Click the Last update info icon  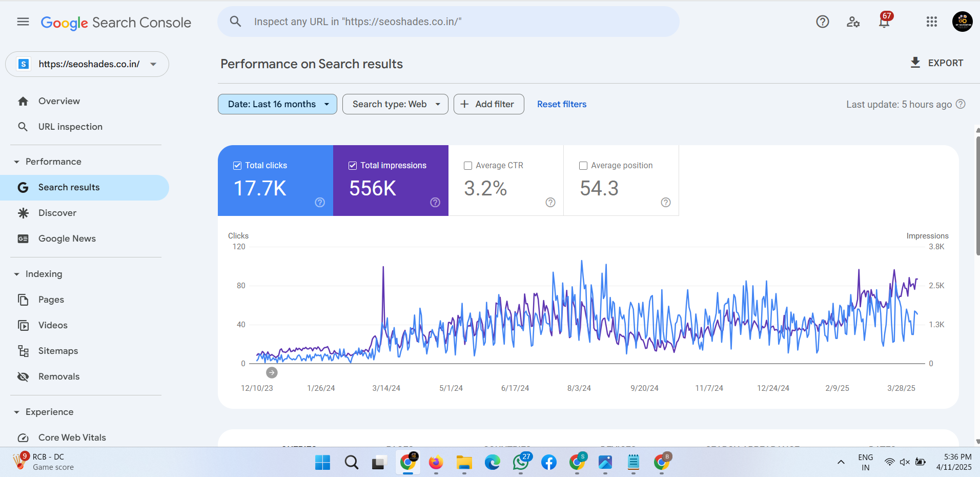[x=961, y=104]
